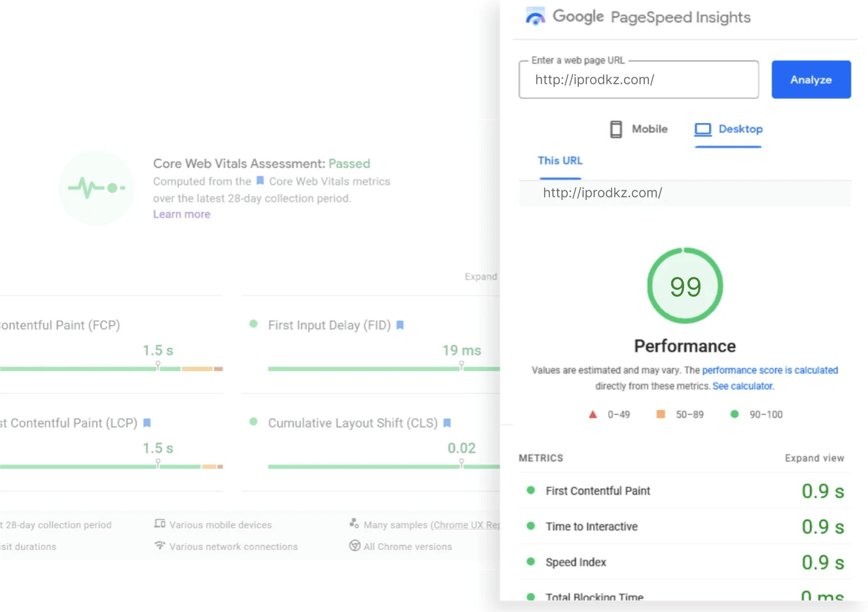Click the green circle 90–100 legend icon
The image size is (868, 612).
(x=734, y=414)
